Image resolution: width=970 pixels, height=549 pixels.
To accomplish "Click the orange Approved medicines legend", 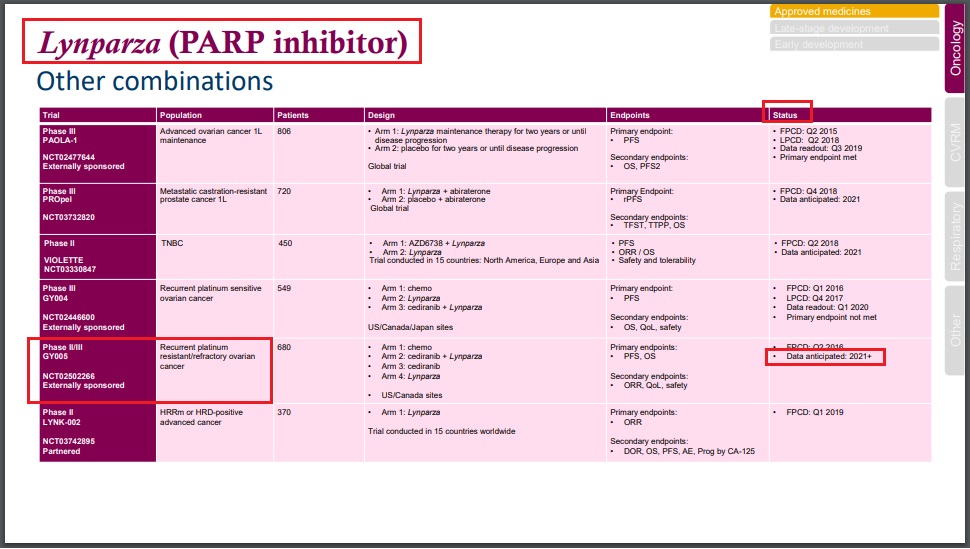I will click(854, 11).
